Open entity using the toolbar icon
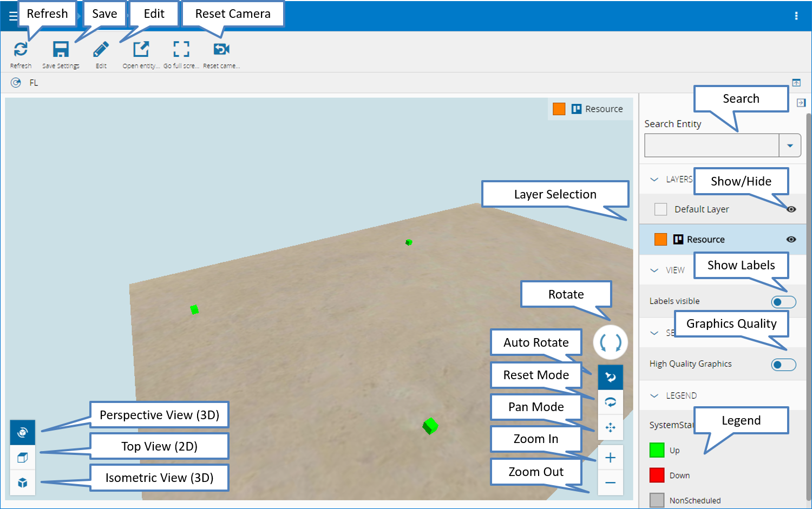This screenshot has width=812, height=509. (141, 49)
